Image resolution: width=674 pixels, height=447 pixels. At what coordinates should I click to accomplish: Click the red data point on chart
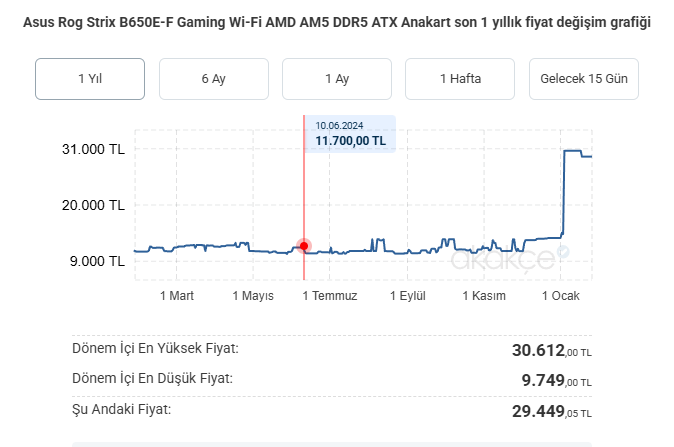304,246
